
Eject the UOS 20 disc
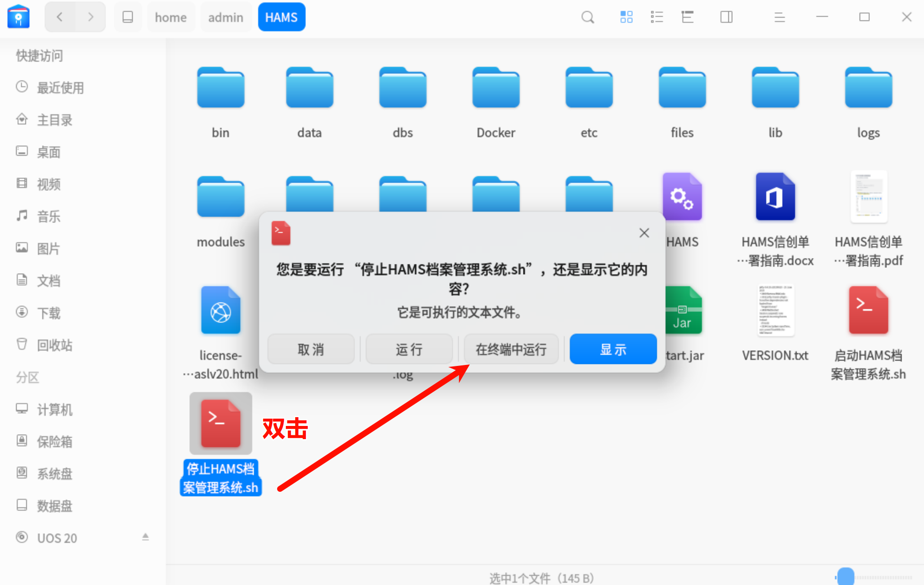tap(145, 537)
